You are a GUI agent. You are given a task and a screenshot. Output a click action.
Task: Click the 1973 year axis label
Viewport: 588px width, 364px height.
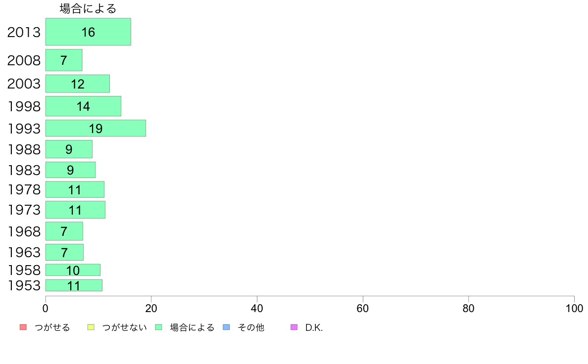[x=24, y=210]
